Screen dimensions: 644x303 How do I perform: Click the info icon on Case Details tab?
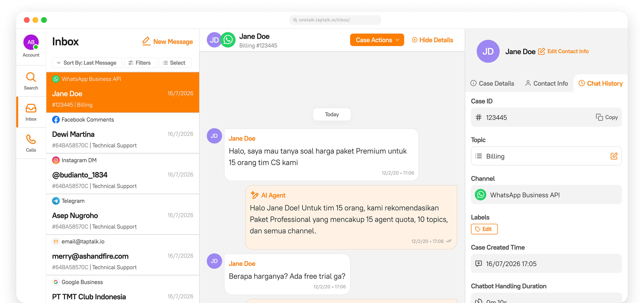pos(473,83)
